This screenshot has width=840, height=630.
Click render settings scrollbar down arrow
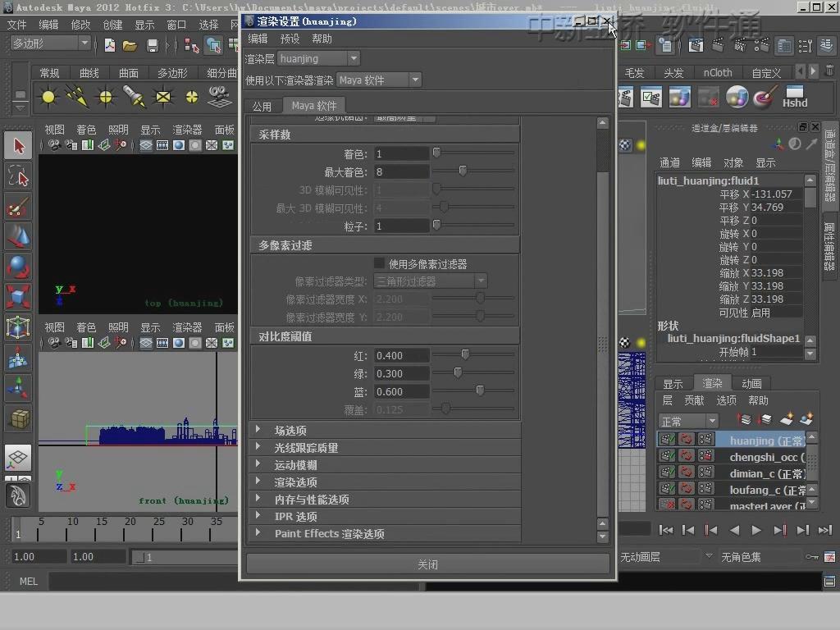(603, 536)
